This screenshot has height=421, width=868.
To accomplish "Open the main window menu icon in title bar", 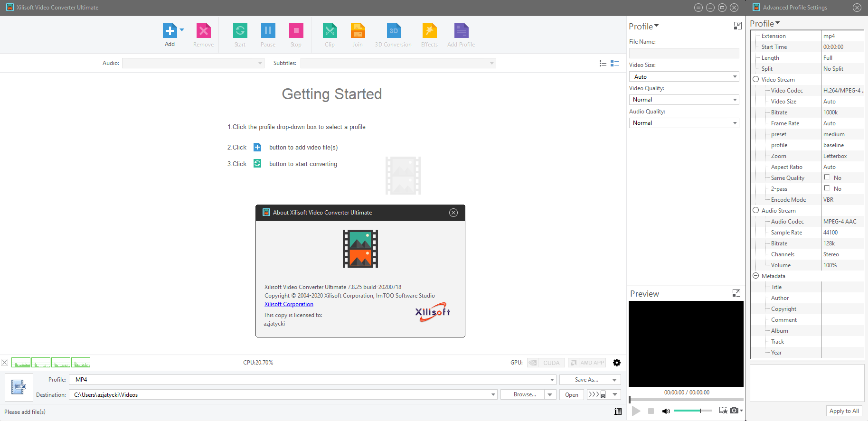I will (698, 8).
